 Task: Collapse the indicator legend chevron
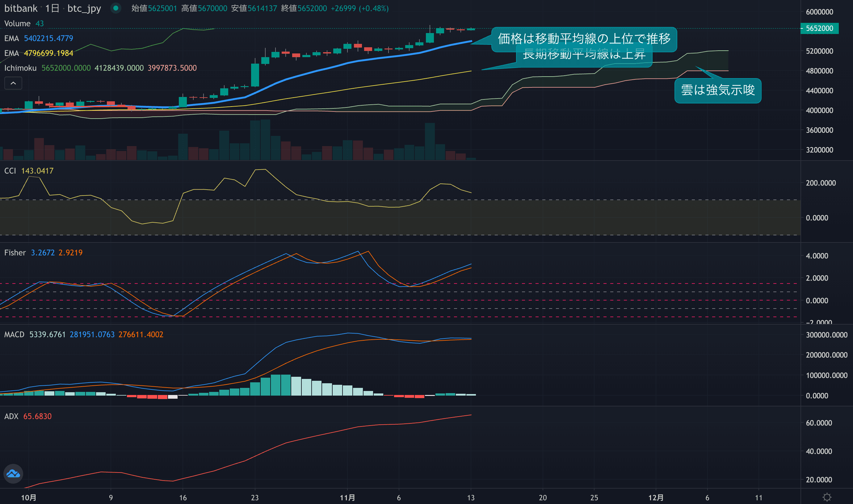(13, 83)
